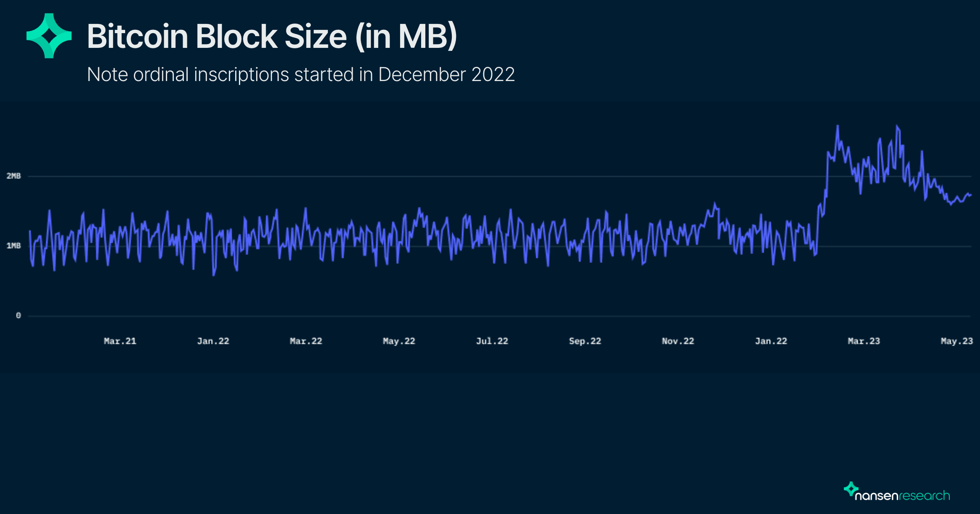This screenshot has height=514, width=980.
Task: Click the highest block size peak near Mar.23
Action: [x=838, y=126]
